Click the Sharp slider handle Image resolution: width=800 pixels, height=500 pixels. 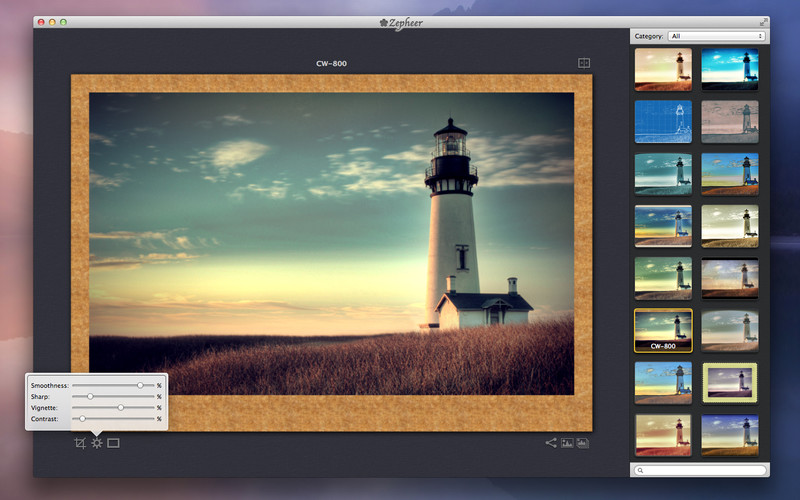[90, 396]
